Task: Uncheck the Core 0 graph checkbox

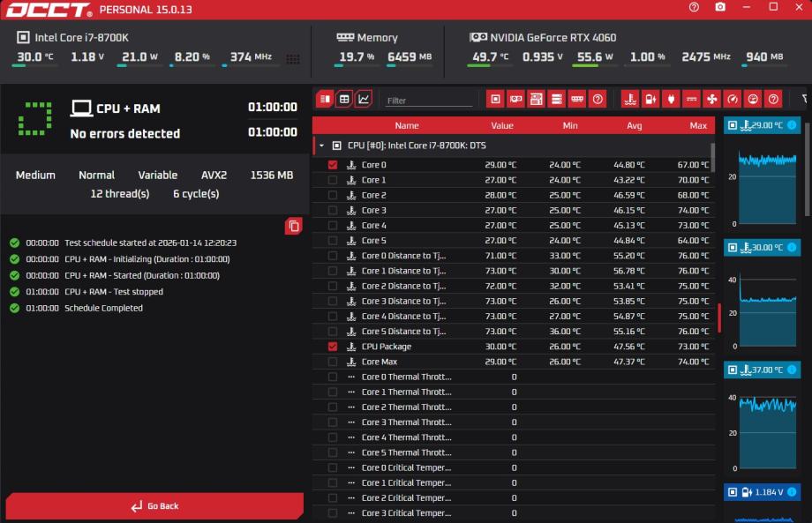Action: click(x=333, y=165)
